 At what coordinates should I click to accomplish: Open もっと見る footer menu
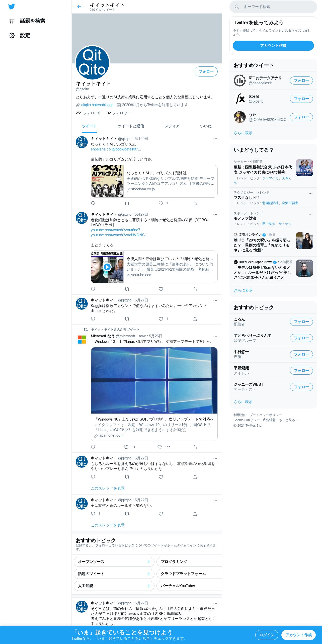tap(289, 420)
